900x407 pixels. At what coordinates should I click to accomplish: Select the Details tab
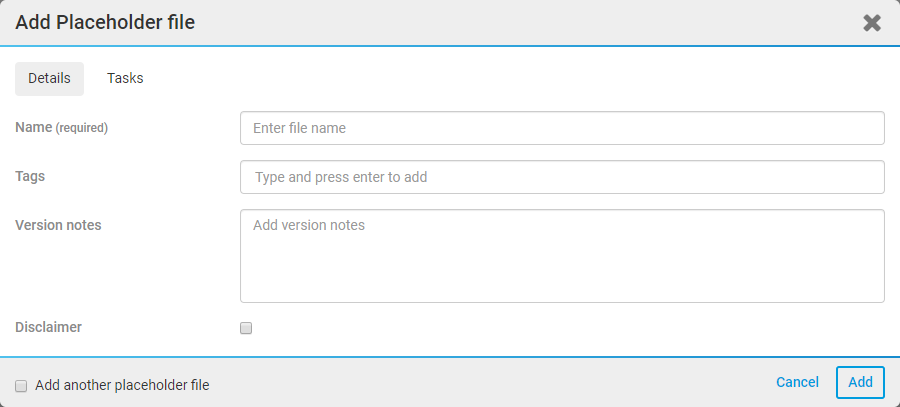(49, 78)
